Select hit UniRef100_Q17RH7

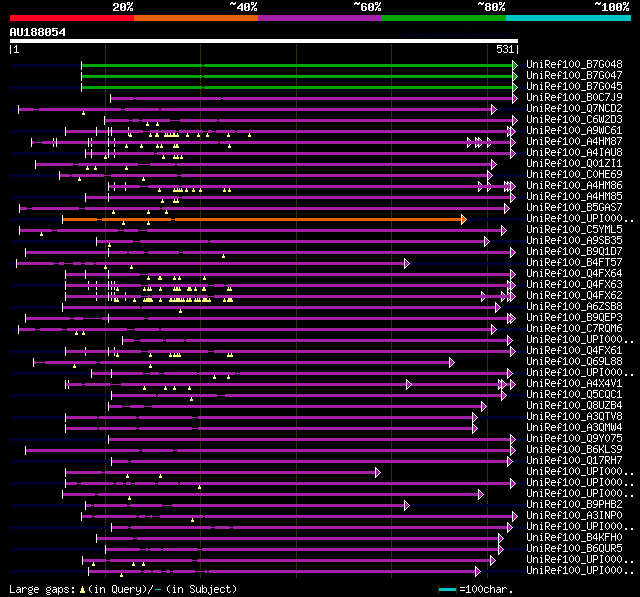tap(574, 461)
